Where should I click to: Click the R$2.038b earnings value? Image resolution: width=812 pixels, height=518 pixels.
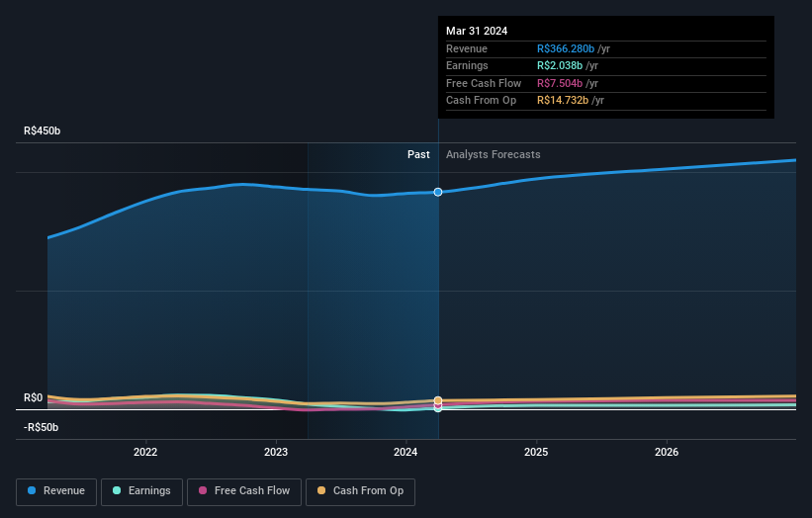pyautogui.click(x=560, y=65)
